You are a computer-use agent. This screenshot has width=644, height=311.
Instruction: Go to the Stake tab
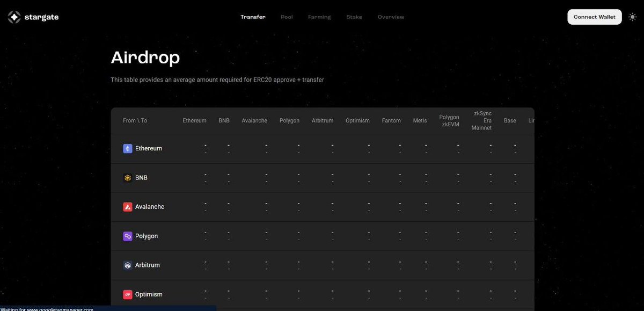click(354, 17)
